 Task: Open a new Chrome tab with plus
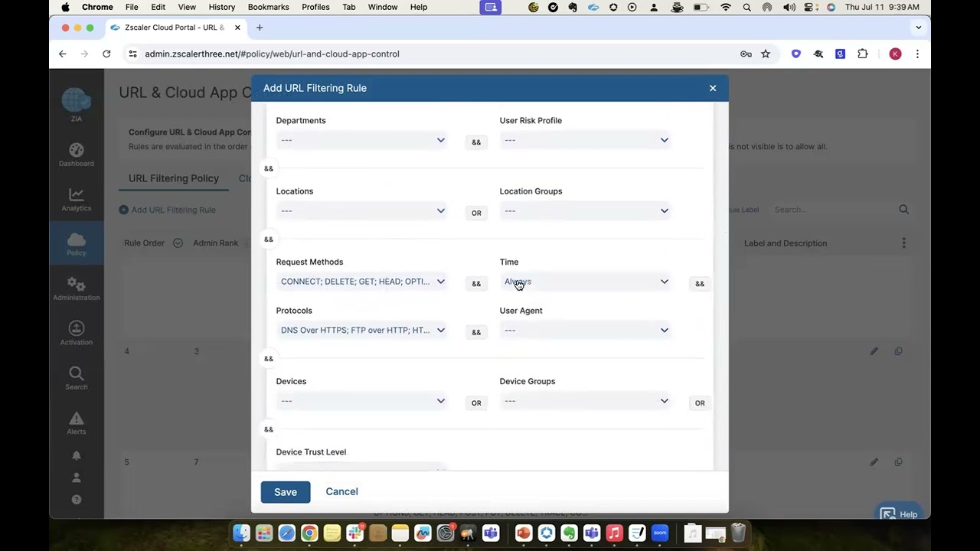[x=260, y=28]
